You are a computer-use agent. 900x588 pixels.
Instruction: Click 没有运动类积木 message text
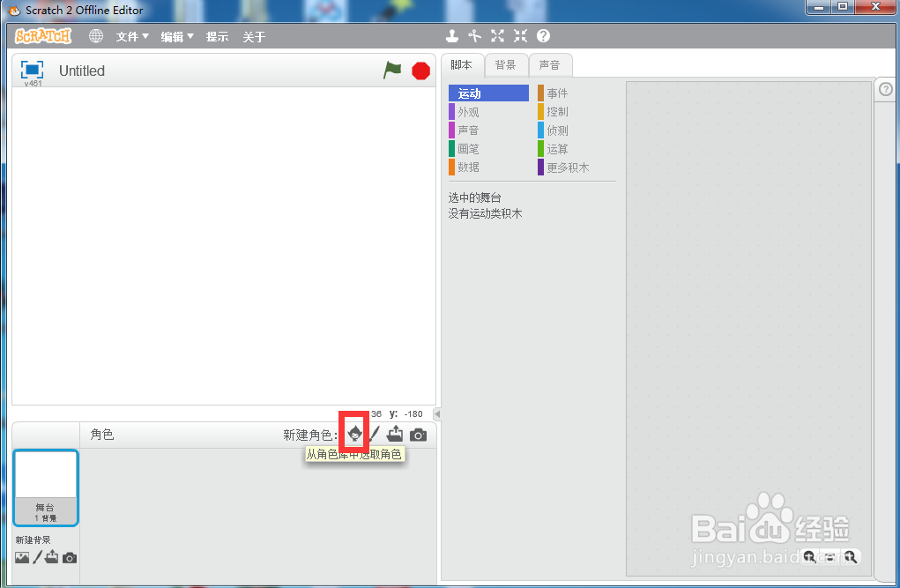(x=486, y=213)
